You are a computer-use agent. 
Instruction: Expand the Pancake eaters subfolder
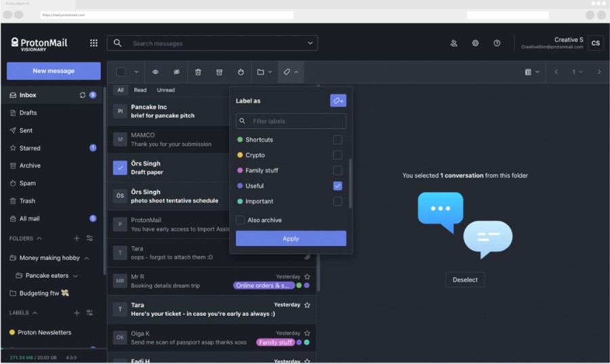coord(75,276)
